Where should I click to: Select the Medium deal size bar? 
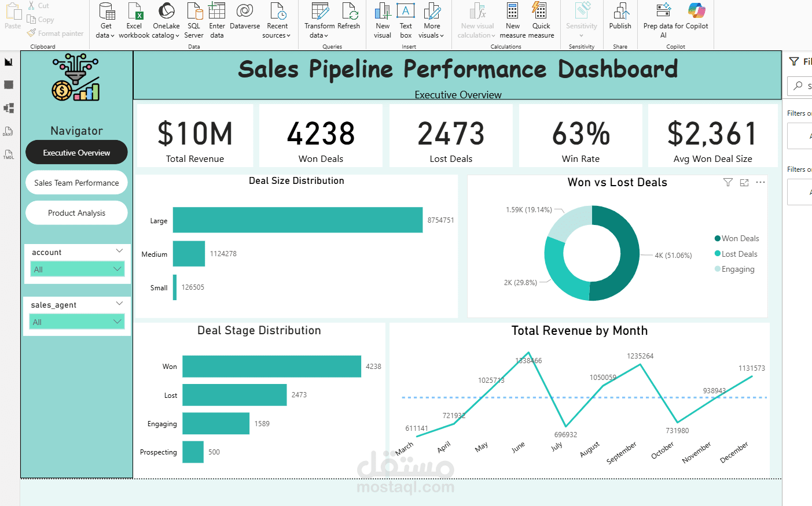click(x=189, y=254)
